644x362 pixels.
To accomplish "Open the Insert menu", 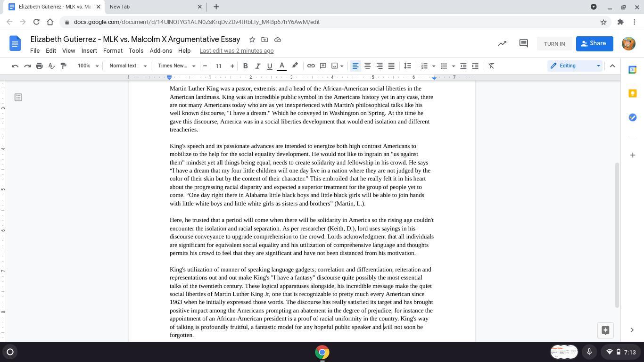I will tap(89, 51).
